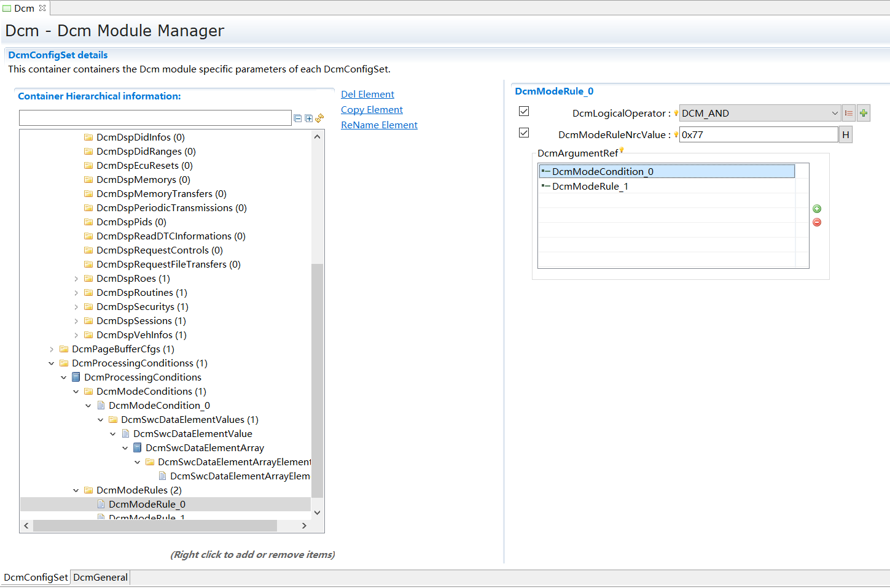Screen dimensions: 890x588
Task: Click the expand all tree icon
Action: coord(308,118)
